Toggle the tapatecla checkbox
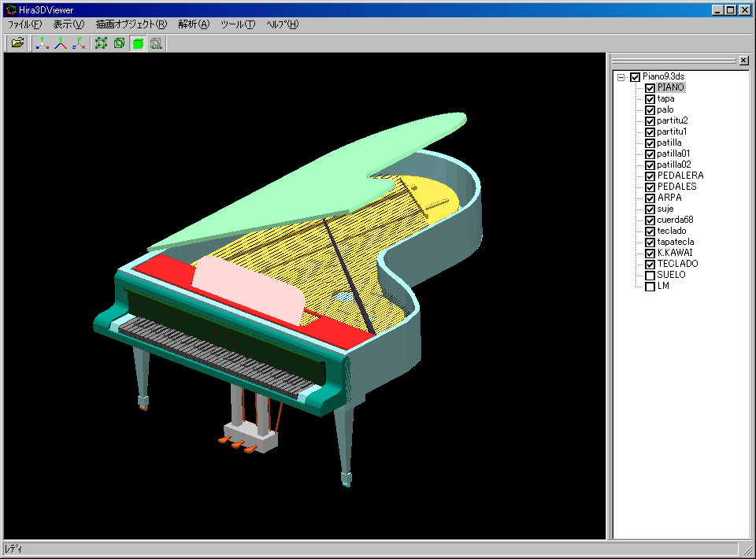756x559 pixels. pos(650,242)
